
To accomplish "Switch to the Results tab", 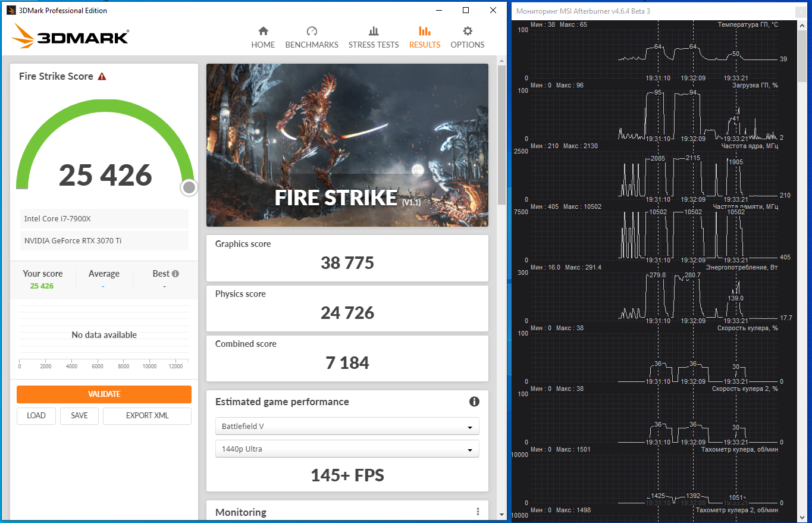I will point(425,37).
